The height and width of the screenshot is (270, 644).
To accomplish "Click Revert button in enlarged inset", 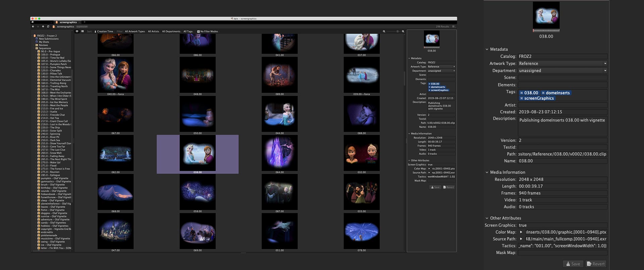I will coord(596,264).
